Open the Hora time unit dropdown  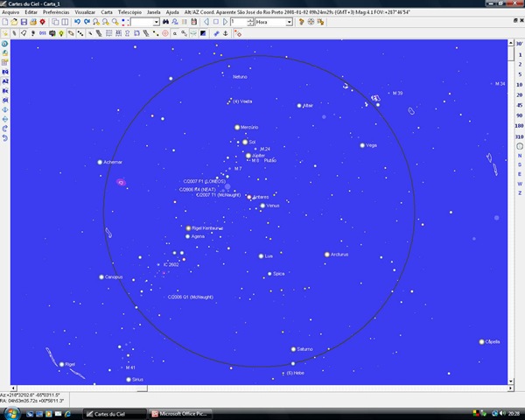click(290, 23)
